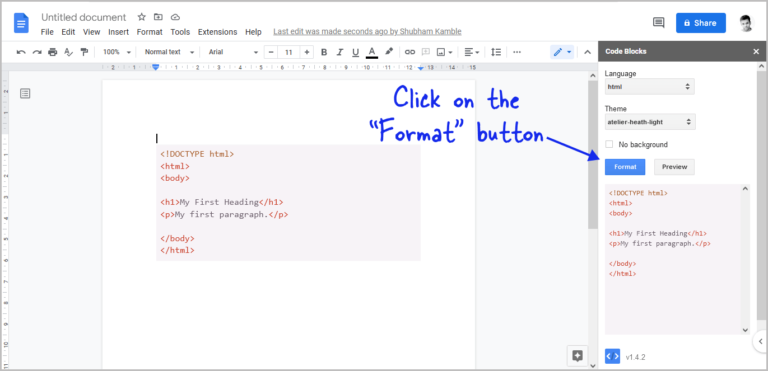Viewport: 768px width, 371px height.
Task: Decrease font size with minus button
Action: click(271, 52)
